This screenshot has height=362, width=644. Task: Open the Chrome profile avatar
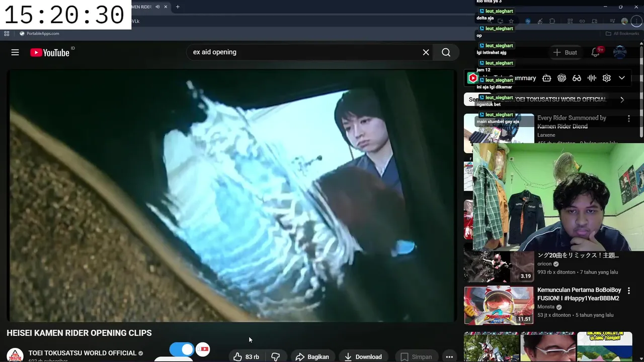[624, 21]
